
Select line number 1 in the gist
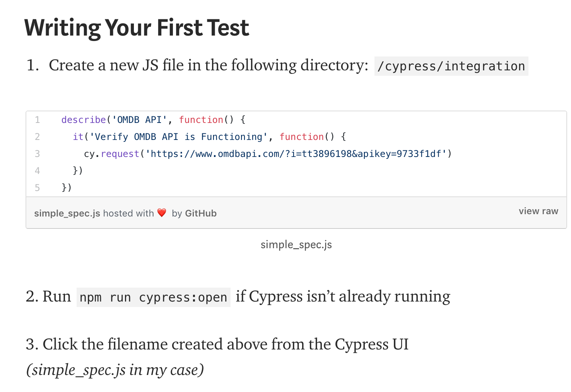pyautogui.click(x=38, y=120)
